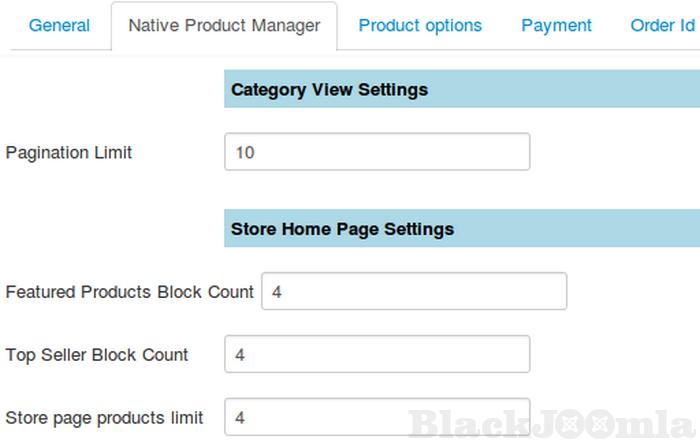
Task: Focus the Pagination Limit input field
Action: tap(377, 153)
